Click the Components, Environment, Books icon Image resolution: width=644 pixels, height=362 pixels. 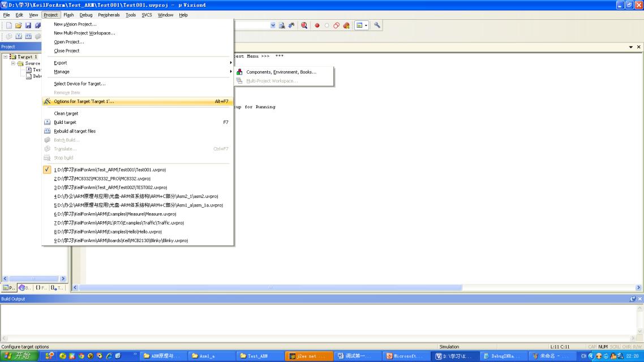click(x=239, y=72)
